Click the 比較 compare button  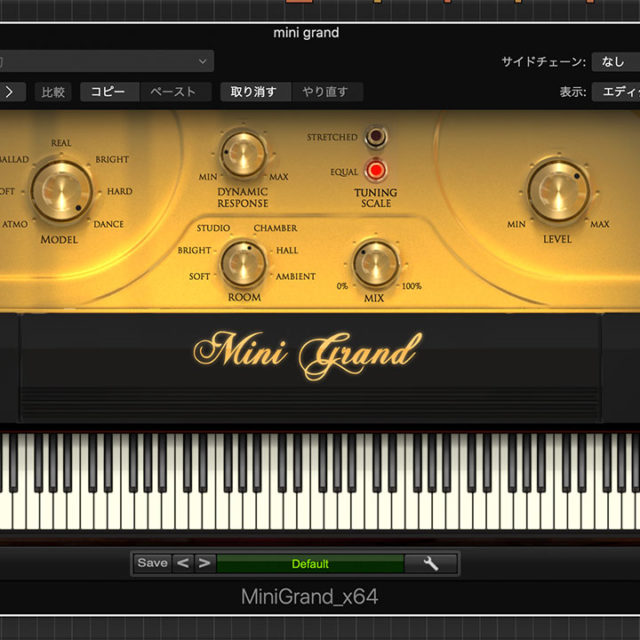pos(53,92)
